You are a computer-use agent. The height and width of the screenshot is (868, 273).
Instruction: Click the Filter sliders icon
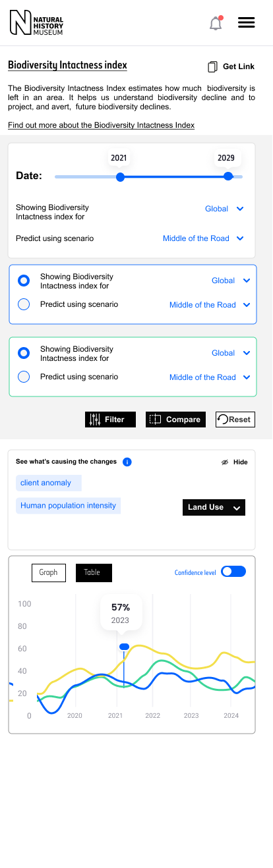pyautogui.click(x=95, y=420)
